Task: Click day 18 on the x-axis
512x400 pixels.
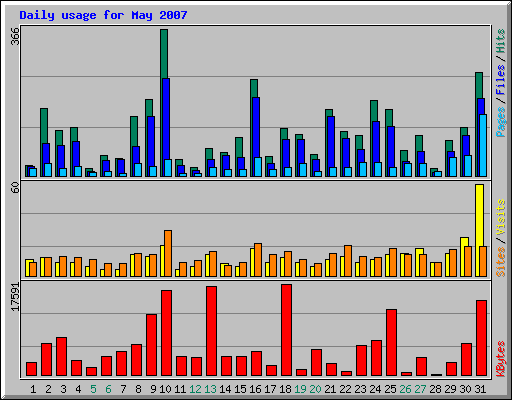Action: point(285,389)
